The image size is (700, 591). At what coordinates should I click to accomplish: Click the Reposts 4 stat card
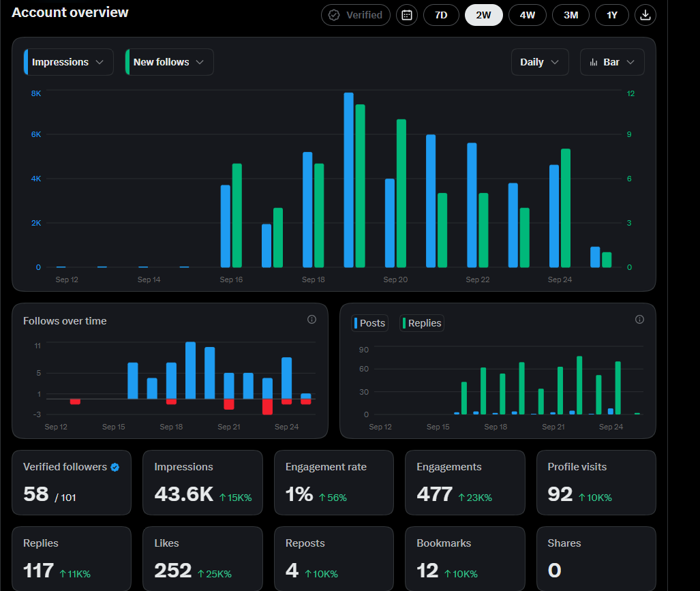click(334, 559)
